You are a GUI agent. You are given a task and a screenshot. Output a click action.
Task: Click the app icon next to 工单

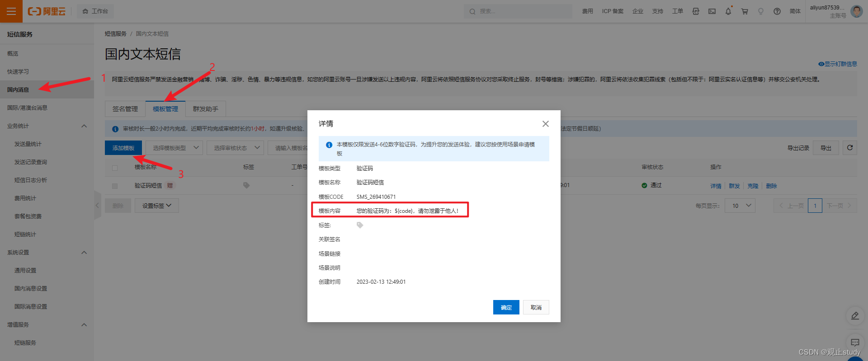696,11
